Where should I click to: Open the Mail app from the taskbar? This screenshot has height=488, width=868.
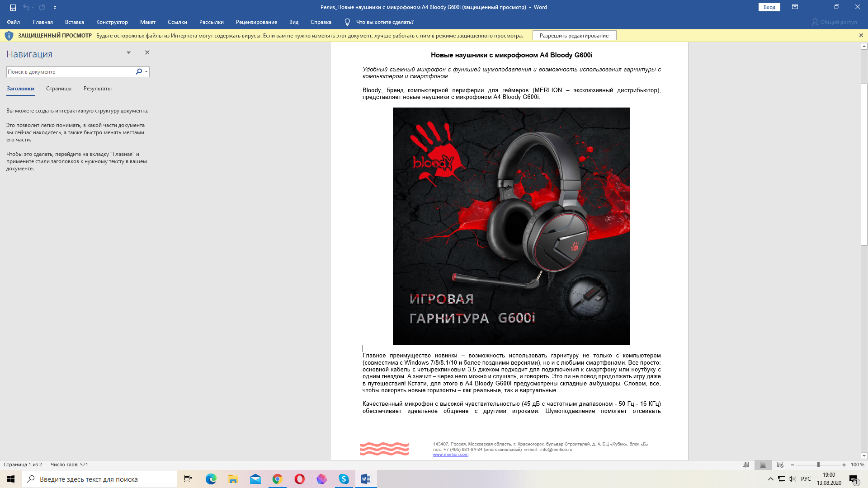255,479
